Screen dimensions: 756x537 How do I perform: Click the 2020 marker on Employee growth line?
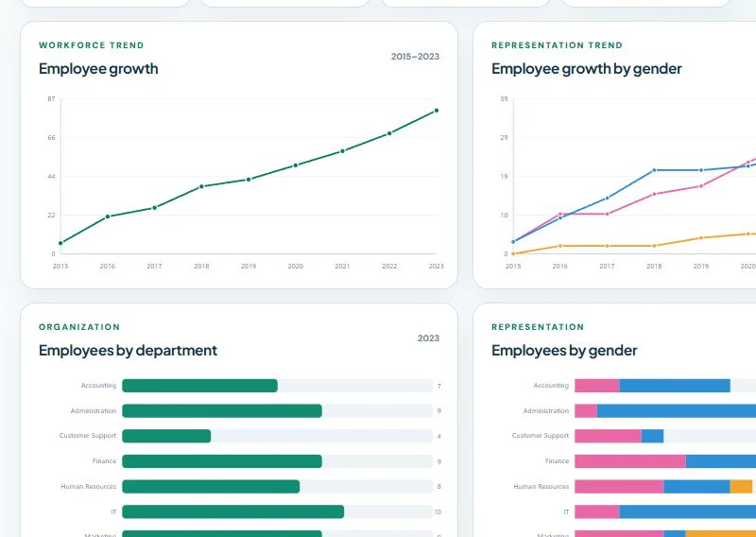pyautogui.click(x=296, y=165)
